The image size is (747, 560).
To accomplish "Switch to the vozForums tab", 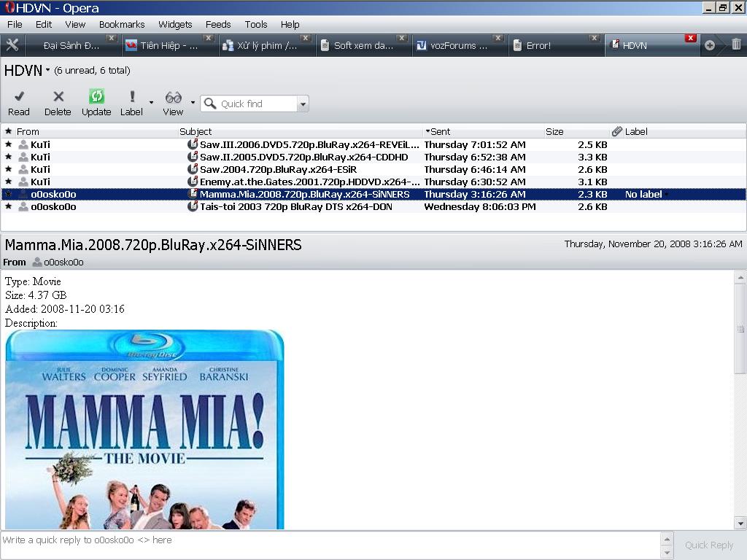I will tap(458, 45).
